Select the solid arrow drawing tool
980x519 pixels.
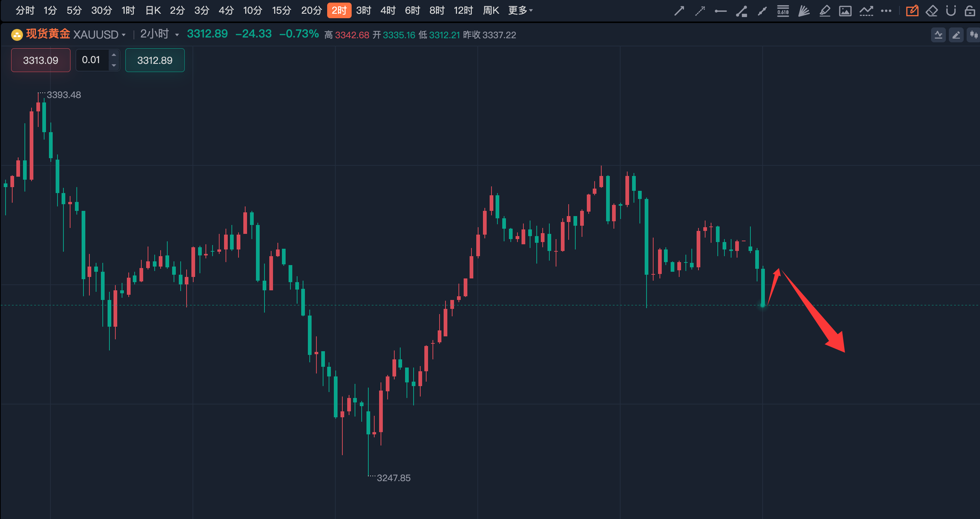pyautogui.click(x=680, y=11)
